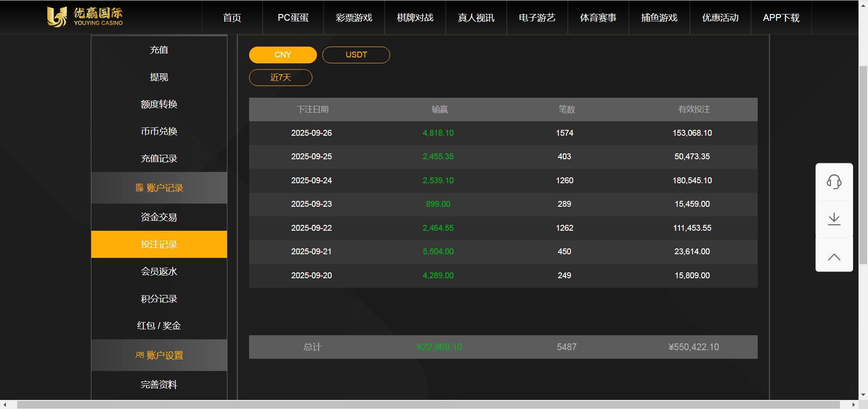Screen dimensions: 868x409
Task: Click the Youying Casino logo
Action: tap(85, 17)
